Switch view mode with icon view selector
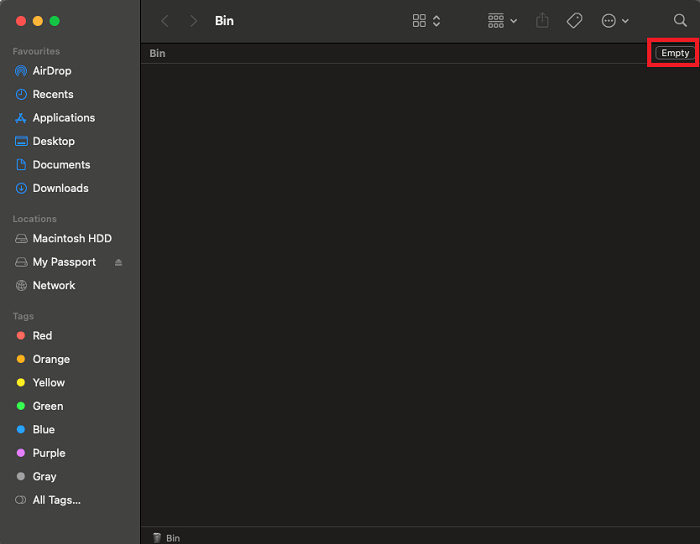Viewport: 700px width, 544px height. coord(427,20)
